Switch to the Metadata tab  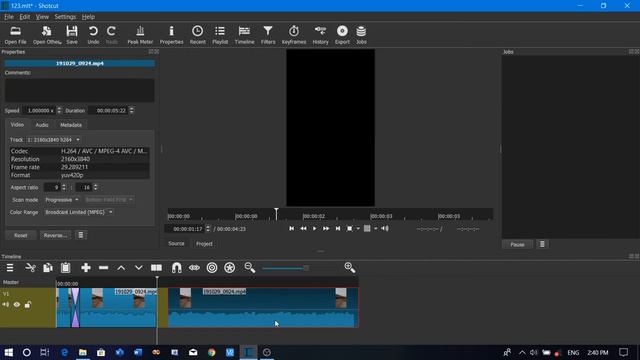71,125
